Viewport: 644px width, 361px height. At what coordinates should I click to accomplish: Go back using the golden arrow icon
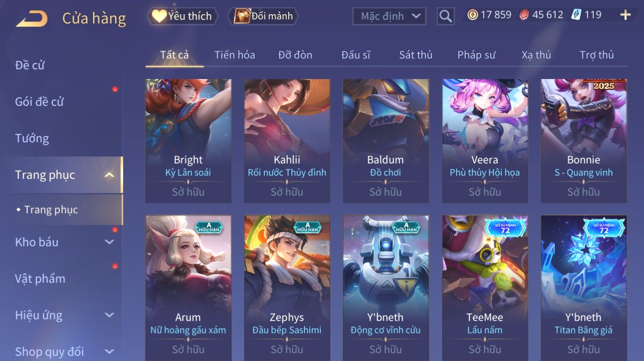[32, 19]
